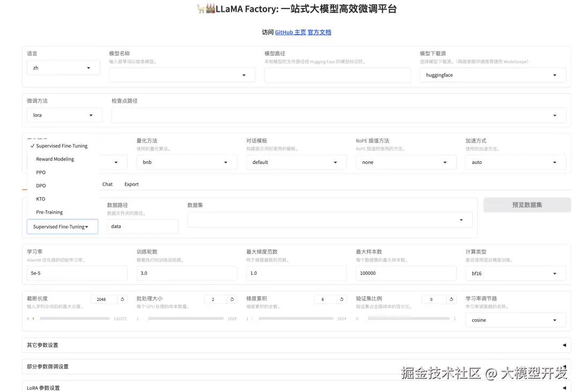The width and height of the screenshot is (579, 392).
Task: Expand the 其它参数设置 section
Action: click(296, 345)
